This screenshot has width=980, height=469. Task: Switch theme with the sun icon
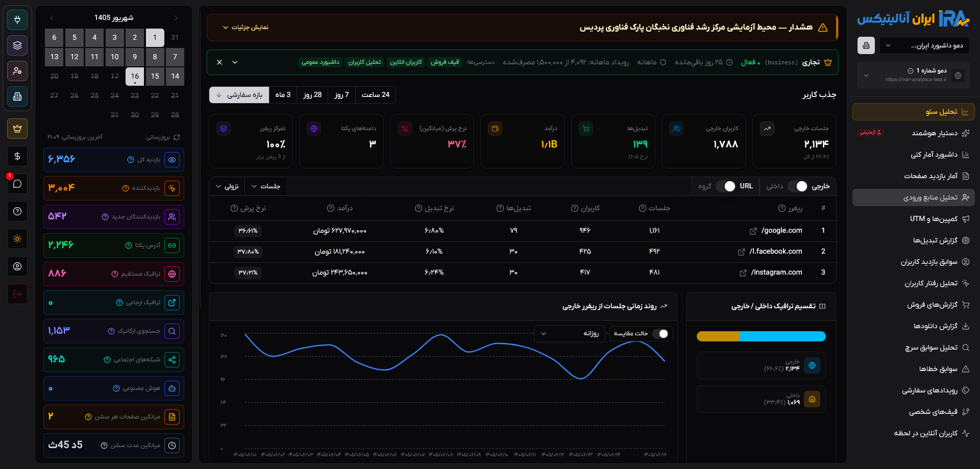(x=17, y=239)
